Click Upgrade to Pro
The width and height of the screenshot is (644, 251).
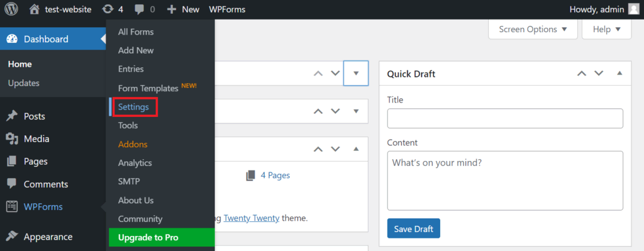(162, 237)
